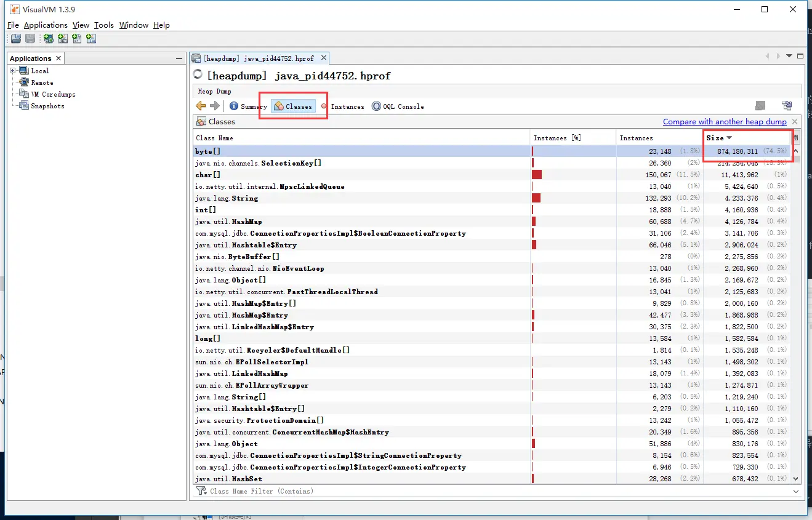Select the Remote tree item label
Image resolution: width=812 pixels, height=520 pixels.
click(x=42, y=82)
